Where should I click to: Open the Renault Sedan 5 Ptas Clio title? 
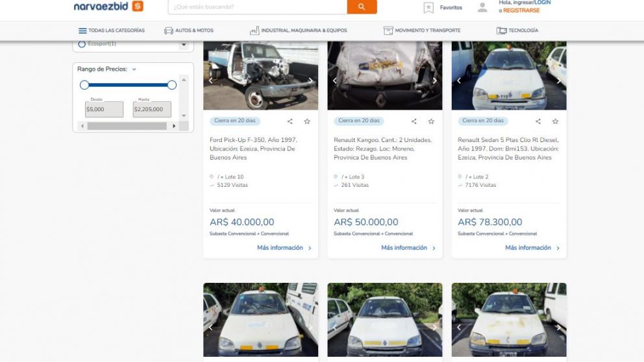pos(508,149)
